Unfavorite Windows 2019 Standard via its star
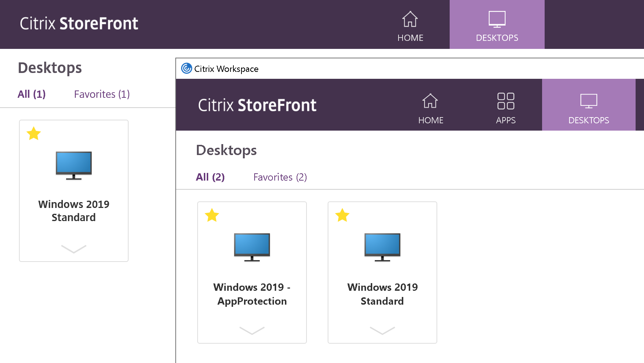The height and width of the screenshot is (363, 644). (342, 216)
